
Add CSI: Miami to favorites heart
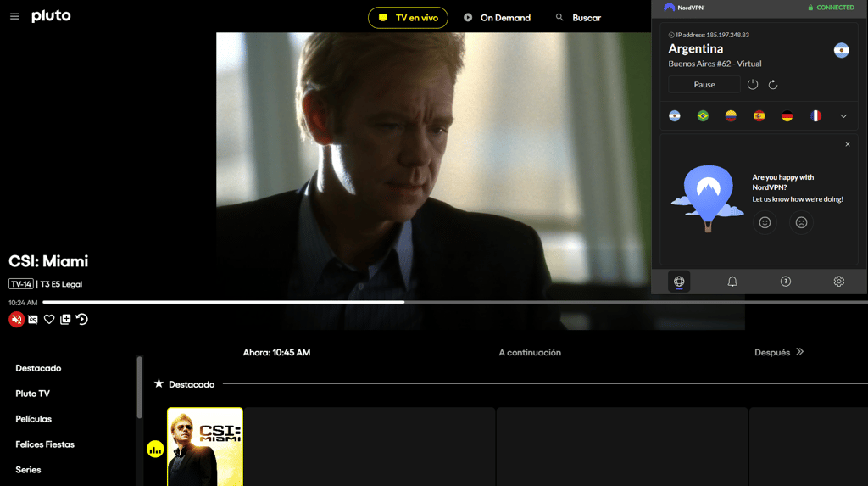click(x=49, y=319)
